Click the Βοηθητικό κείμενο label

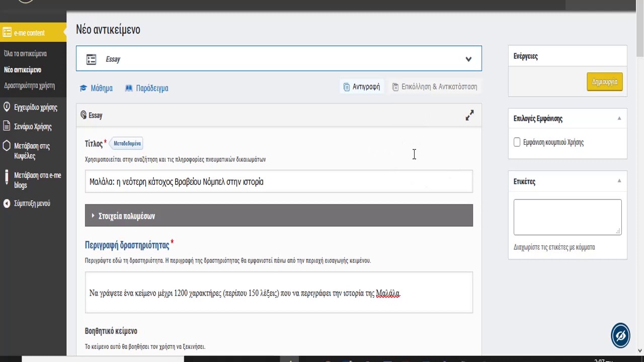(111, 331)
